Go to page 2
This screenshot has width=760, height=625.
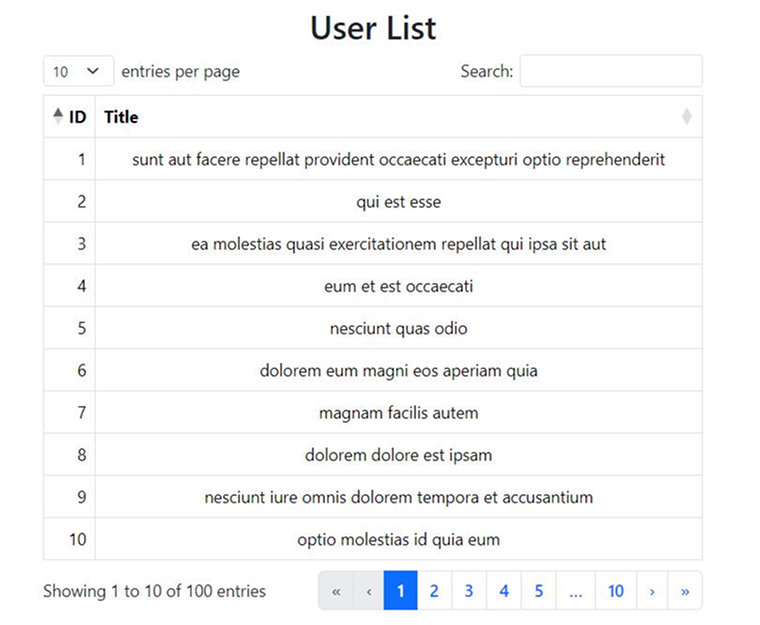434,591
